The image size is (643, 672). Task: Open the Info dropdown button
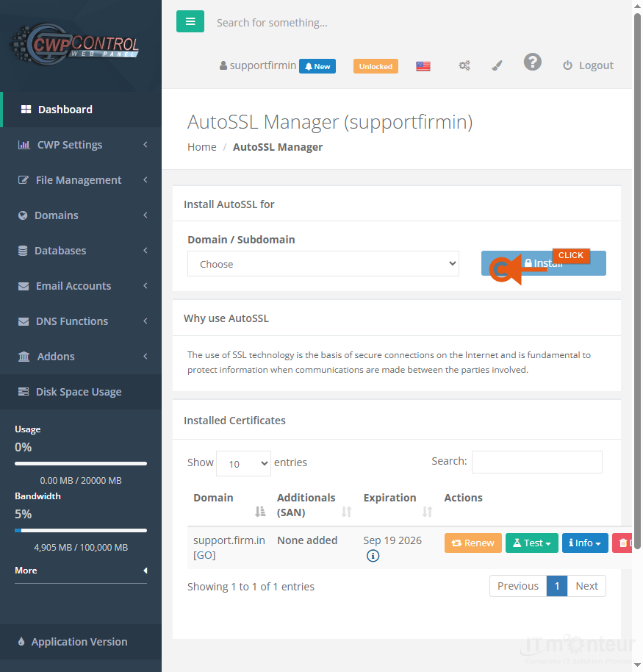click(585, 543)
